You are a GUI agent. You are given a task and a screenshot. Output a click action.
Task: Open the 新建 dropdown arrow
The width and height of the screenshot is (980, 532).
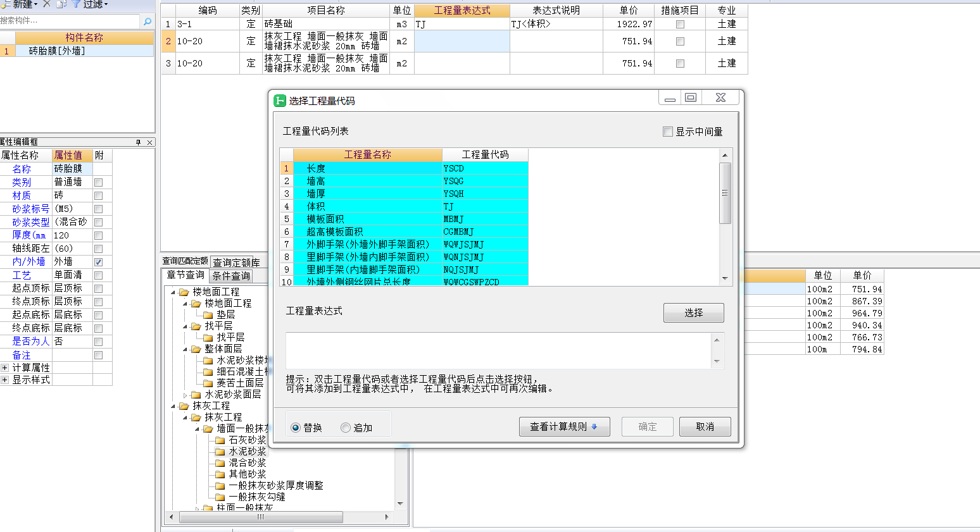pos(36,4)
